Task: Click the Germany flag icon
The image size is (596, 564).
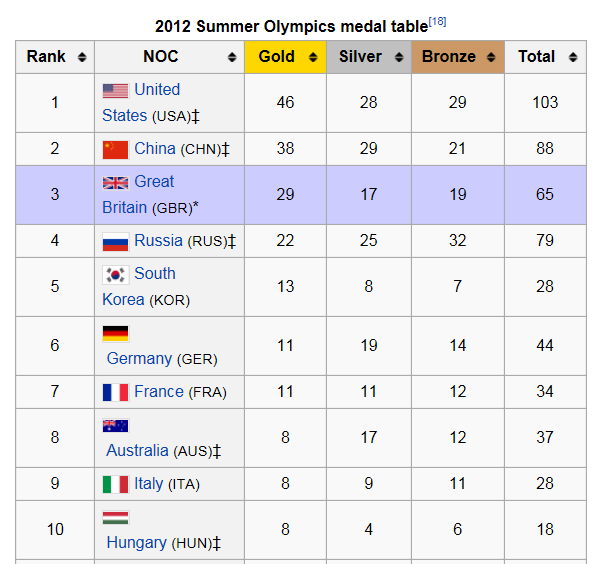Action: [116, 334]
